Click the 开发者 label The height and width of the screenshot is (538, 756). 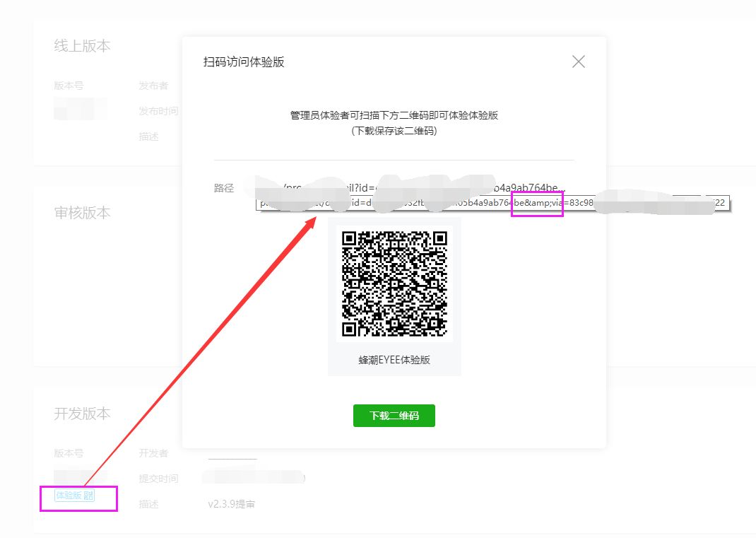(153, 453)
